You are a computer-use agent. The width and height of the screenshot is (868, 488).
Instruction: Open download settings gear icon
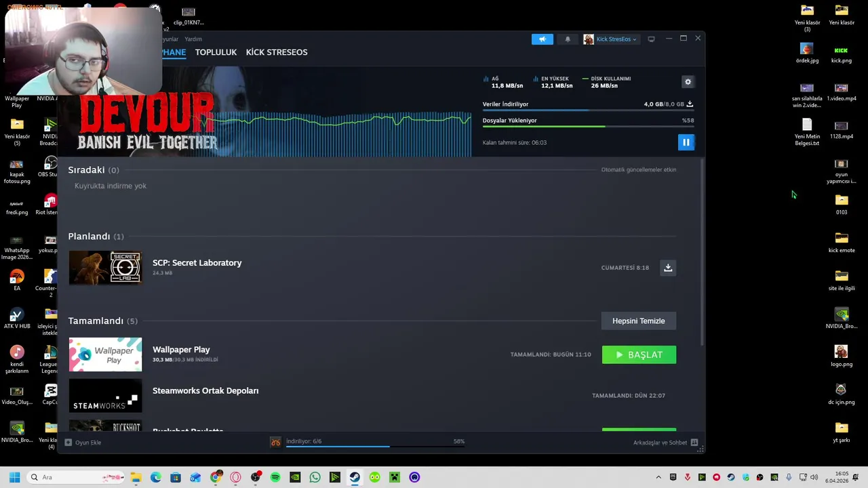coord(688,82)
